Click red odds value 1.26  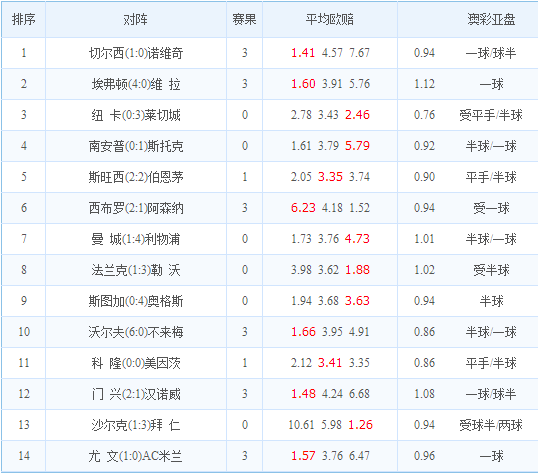coord(361,425)
